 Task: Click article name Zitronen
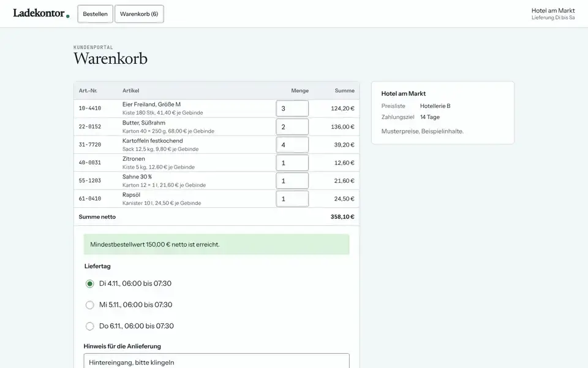click(134, 159)
